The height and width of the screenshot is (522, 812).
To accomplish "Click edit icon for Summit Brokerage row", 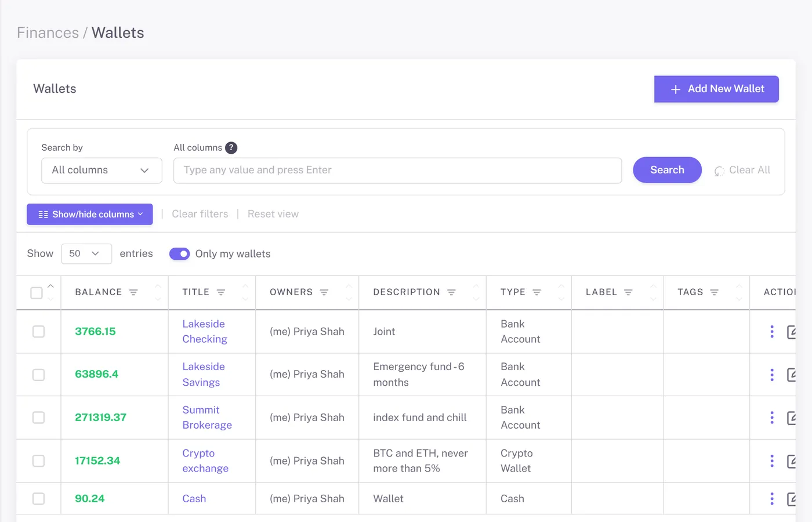I will point(792,418).
